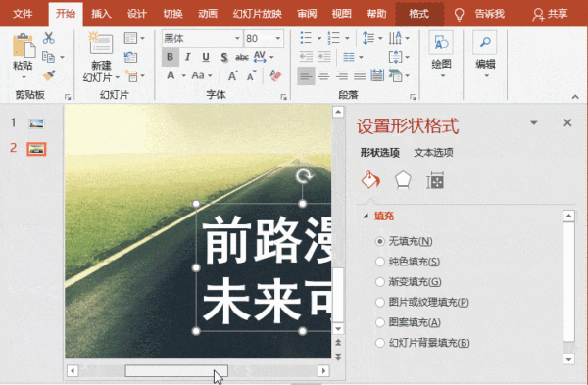This screenshot has width=588, height=385.
Task: Click the Cut scissors icon
Action: pyautogui.click(x=48, y=38)
